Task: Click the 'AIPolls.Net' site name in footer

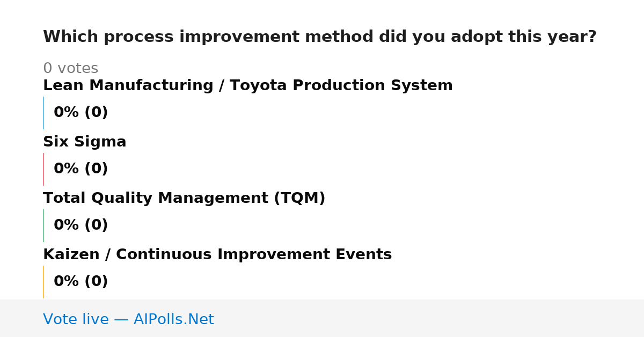Action: (173, 319)
